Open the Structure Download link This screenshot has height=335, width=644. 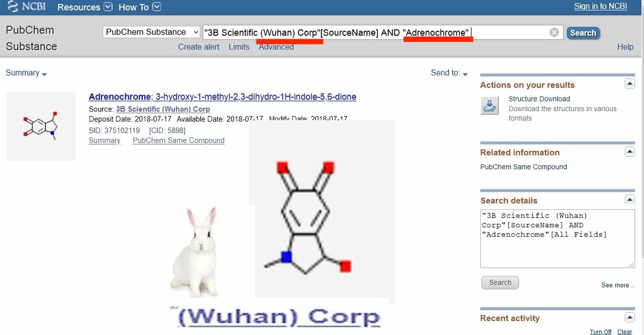pos(539,99)
